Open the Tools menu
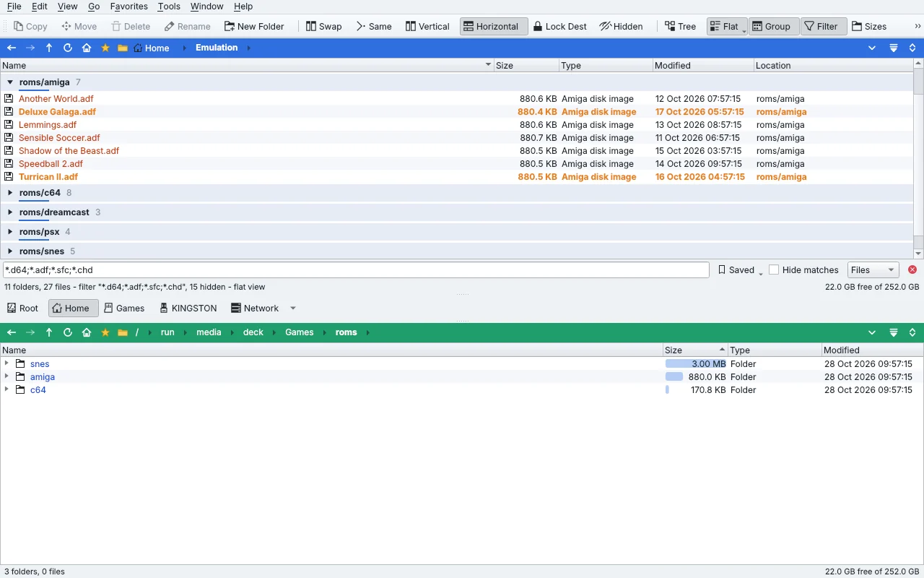The height and width of the screenshot is (578, 924). pyautogui.click(x=169, y=7)
